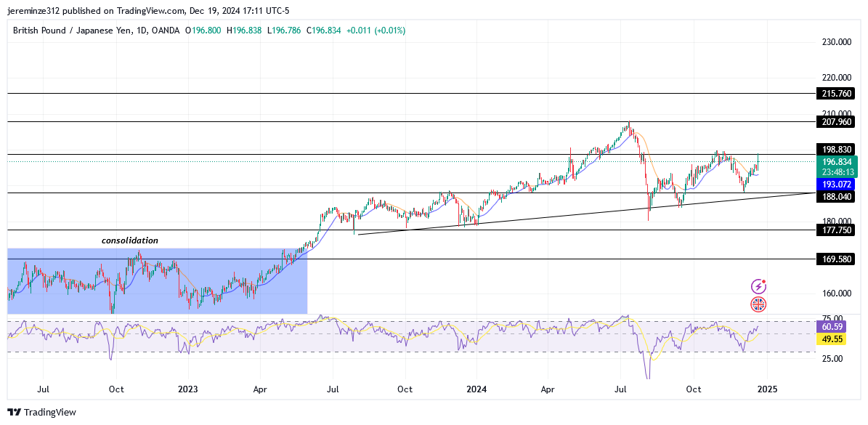
Task: Select the 177.750 price level label
Action: (x=835, y=230)
